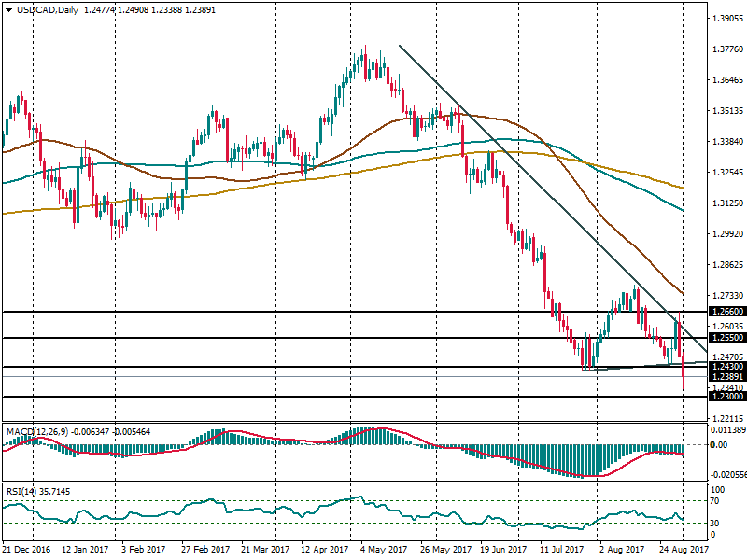
Task: Select the 1.23000 horizontal level price label
Action: (x=726, y=397)
